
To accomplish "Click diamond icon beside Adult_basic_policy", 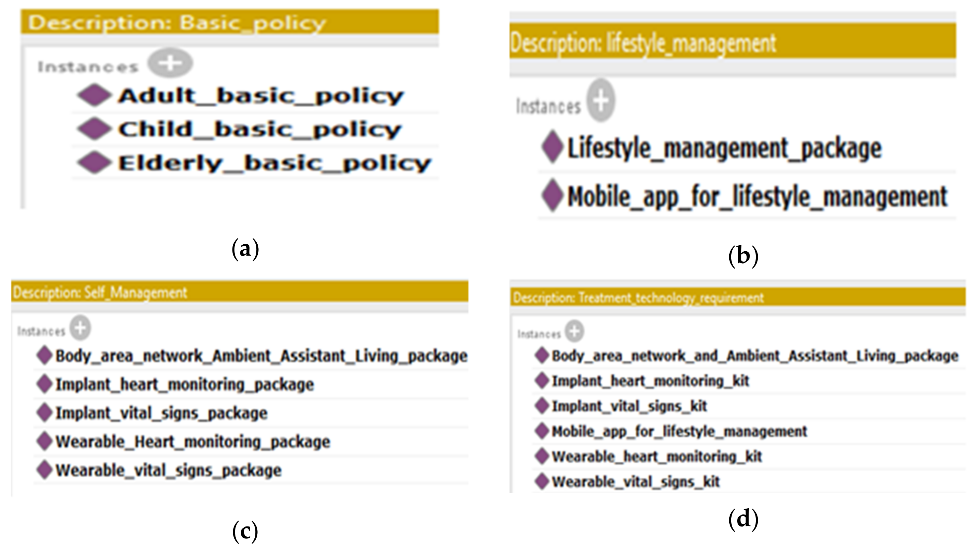I will 94,95.
